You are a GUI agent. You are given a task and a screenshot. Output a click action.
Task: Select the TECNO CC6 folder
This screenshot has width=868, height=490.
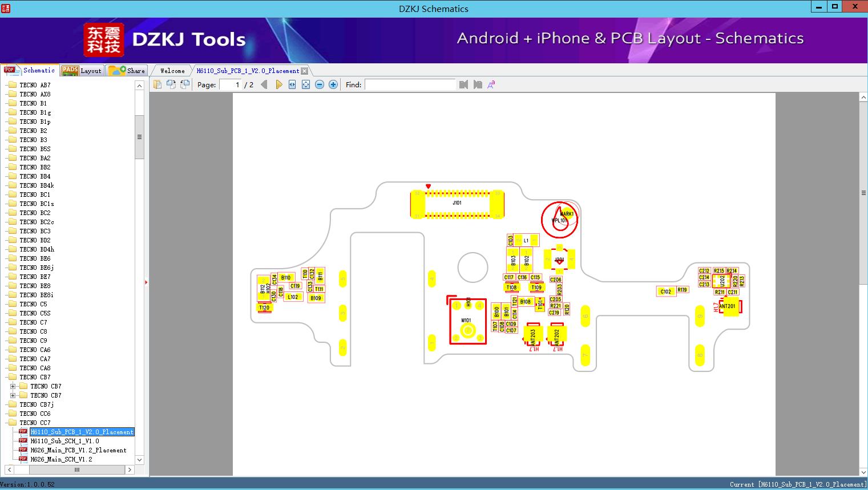coord(35,414)
